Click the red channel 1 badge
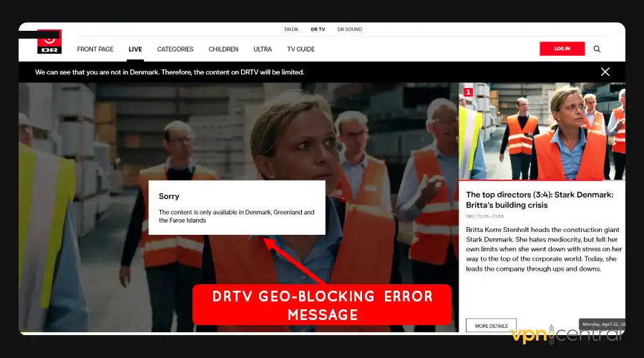 468,92
